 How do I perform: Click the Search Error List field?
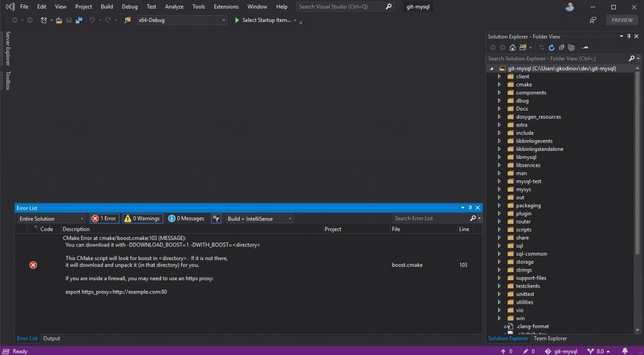(431, 218)
